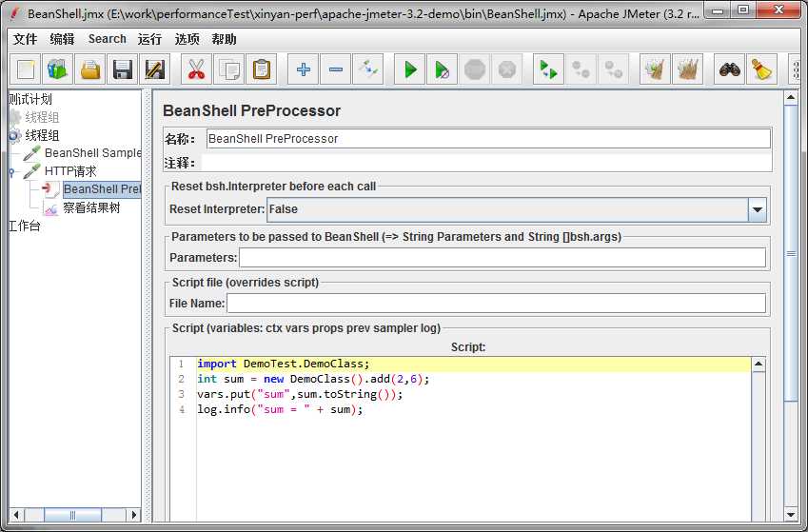Click the Cut scissors icon
This screenshot has height=532, width=808.
[196, 69]
